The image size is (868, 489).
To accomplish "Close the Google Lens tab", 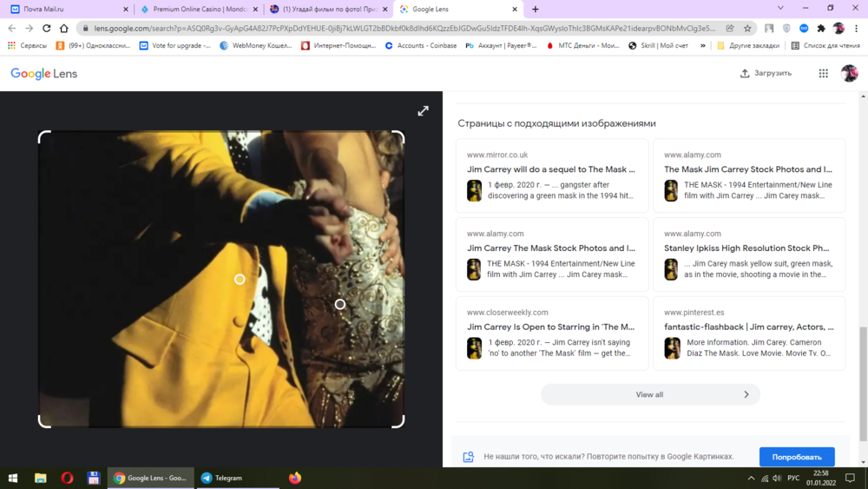I will (514, 10).
